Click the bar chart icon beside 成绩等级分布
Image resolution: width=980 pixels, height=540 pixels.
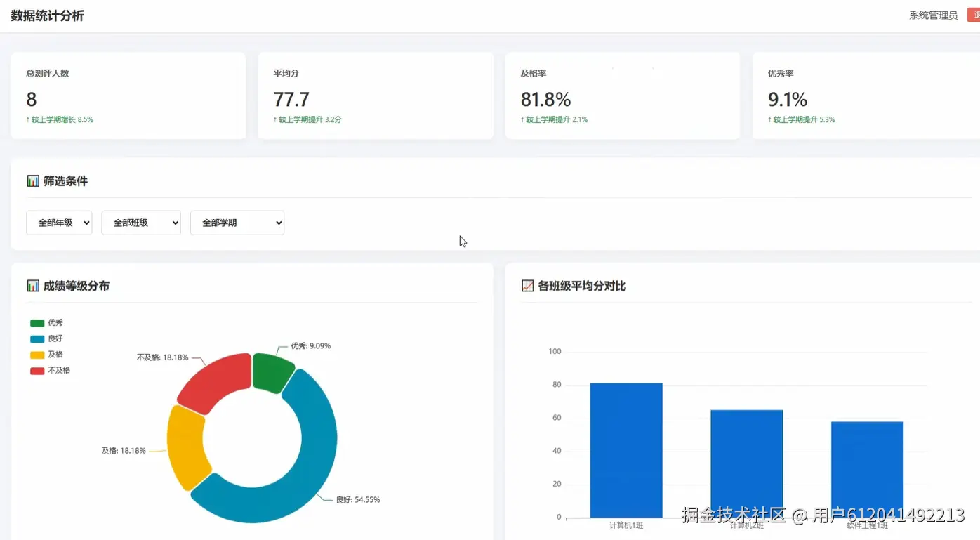click(33, 286)
